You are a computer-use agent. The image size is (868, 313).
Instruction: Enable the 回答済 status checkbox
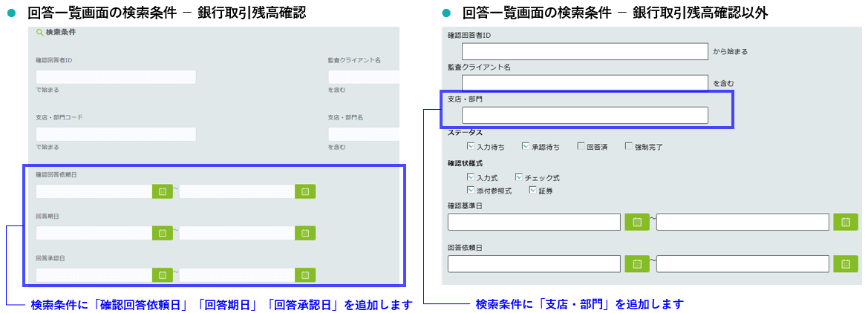581,147
